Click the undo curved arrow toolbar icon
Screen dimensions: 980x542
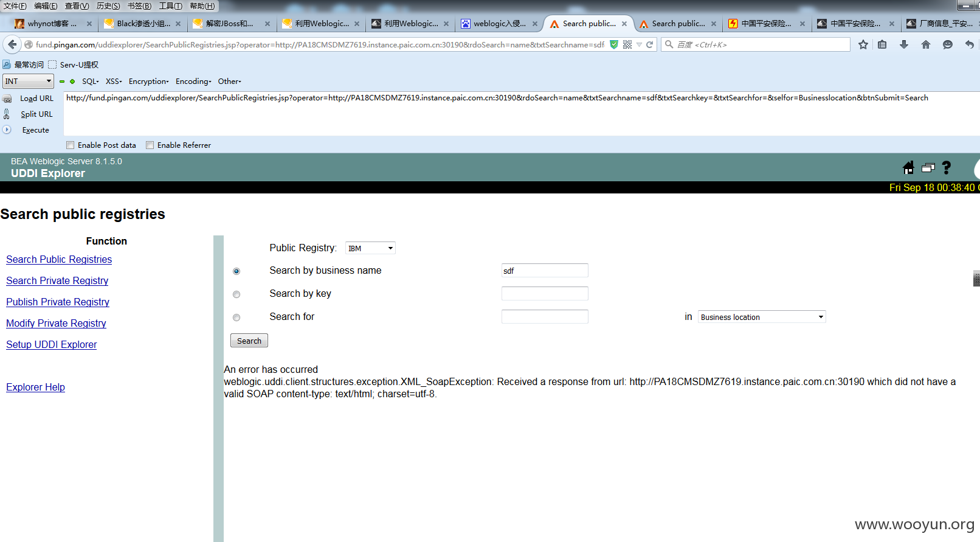pos(970,44)
